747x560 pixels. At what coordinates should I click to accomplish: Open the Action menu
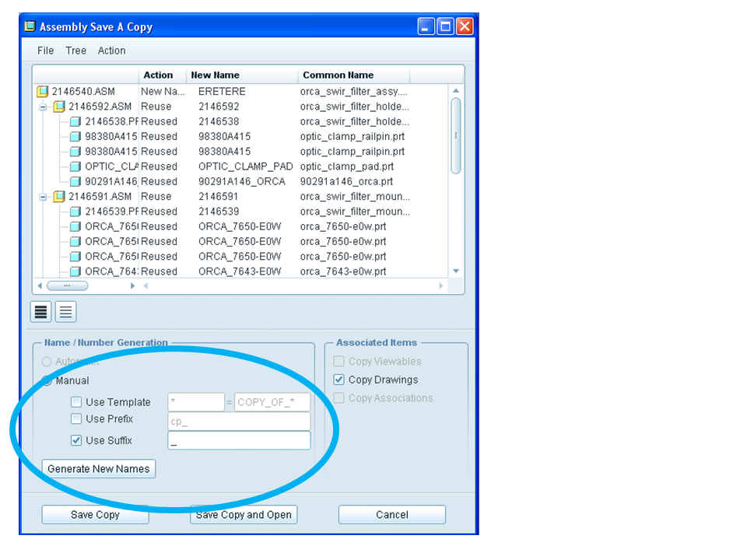tap(111, 51)
